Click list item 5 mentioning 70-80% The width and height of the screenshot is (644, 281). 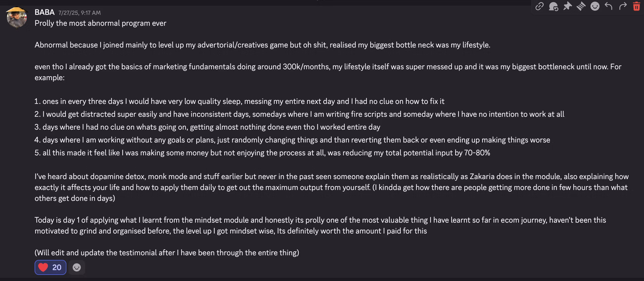(262, 153)
